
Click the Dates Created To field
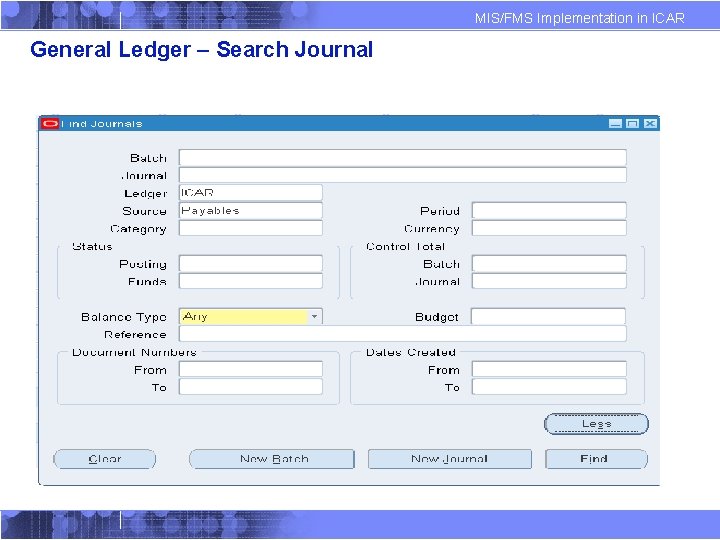tap(549, 387)
